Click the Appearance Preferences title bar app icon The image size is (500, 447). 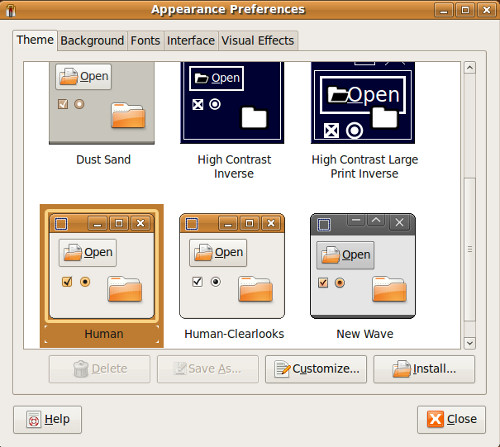point(11,10)
